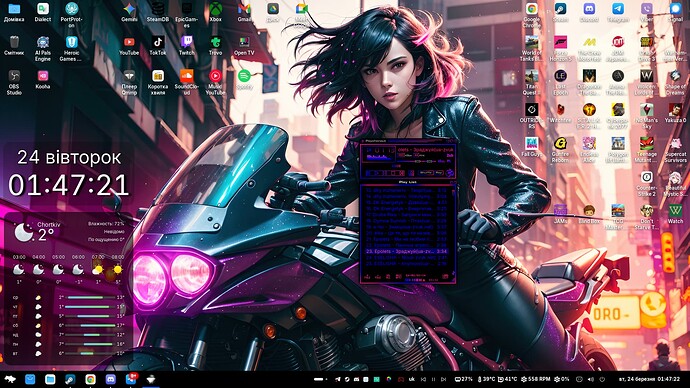The height and width of the screenshot is (388, 690).
Task: Open the Watch desktop icon
Action: [675, 214]
